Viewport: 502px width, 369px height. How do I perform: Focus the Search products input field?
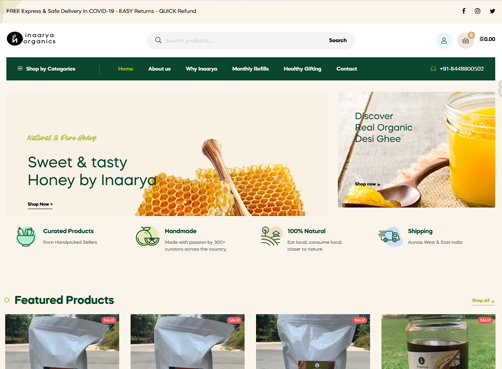coord(243,41)
